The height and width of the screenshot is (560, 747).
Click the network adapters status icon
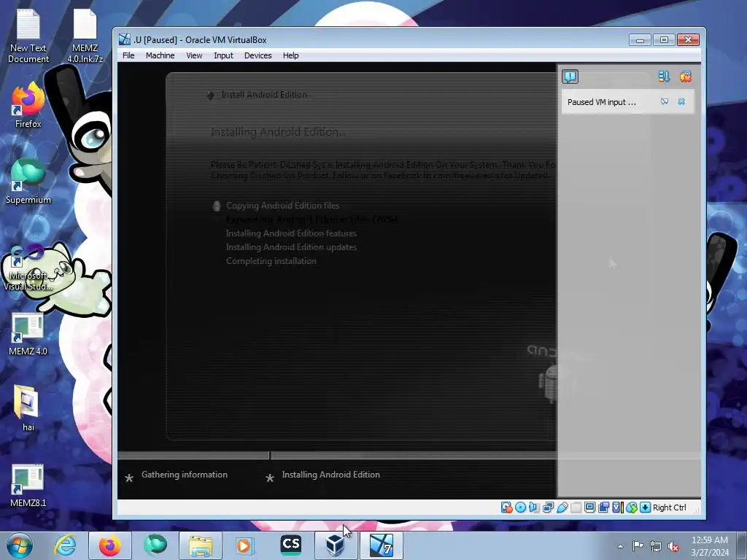pos(549,507)
